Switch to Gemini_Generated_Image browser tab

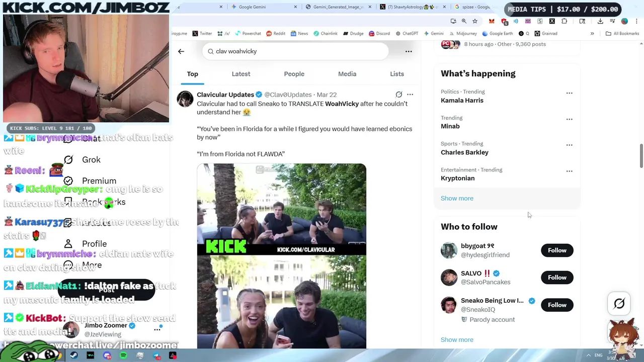(338, 7)
